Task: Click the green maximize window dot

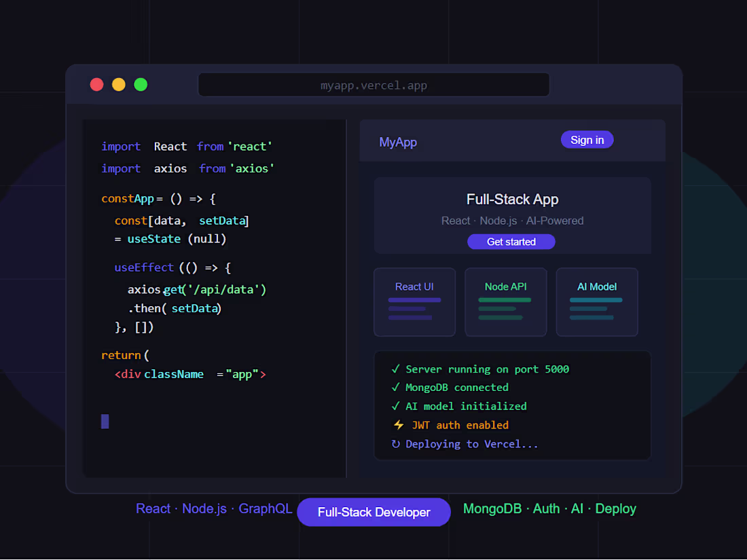Action: coord(141,85)
